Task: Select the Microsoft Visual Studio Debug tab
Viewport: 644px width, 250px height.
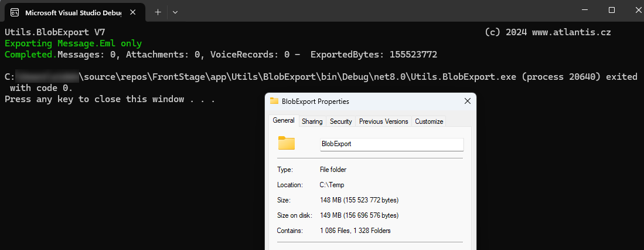Action: pos(75,12)
